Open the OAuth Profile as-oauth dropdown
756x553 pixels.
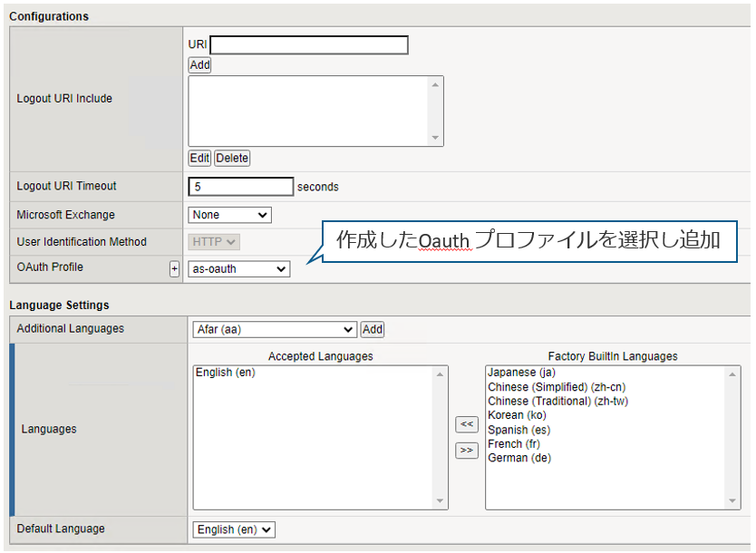tap(239, 269)
